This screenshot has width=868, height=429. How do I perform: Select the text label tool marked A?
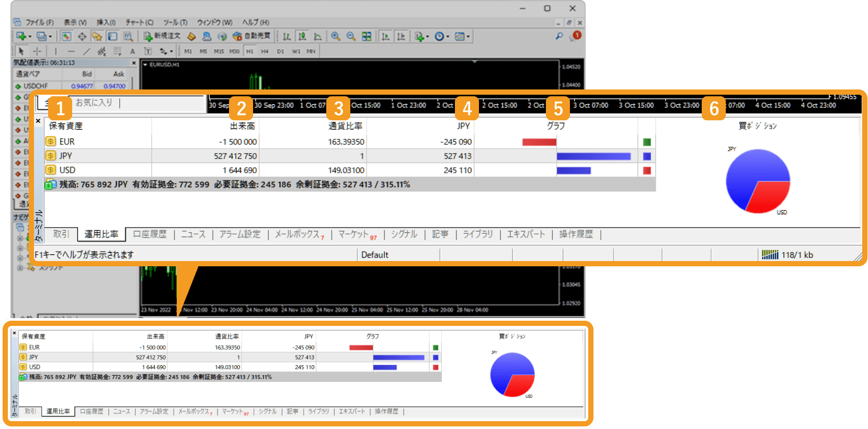click(132, 51)
